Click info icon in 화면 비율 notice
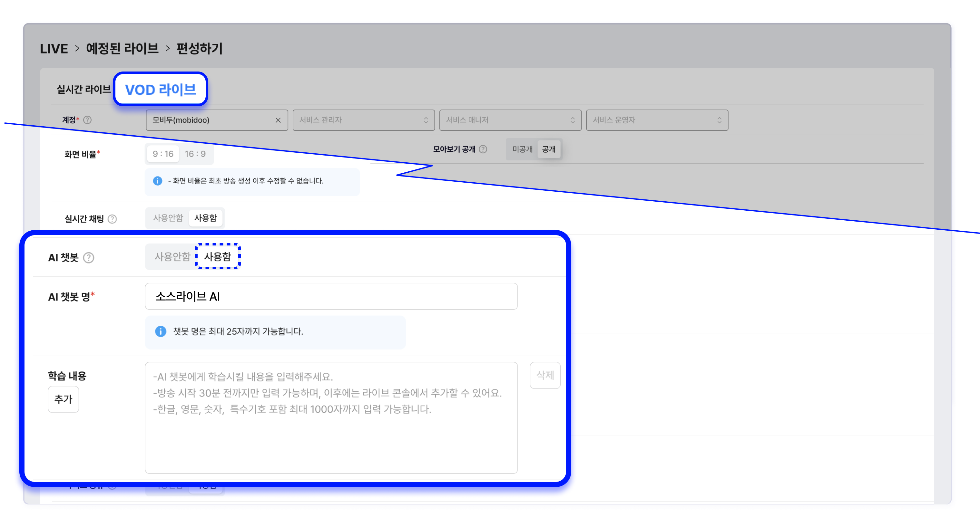 158,181
